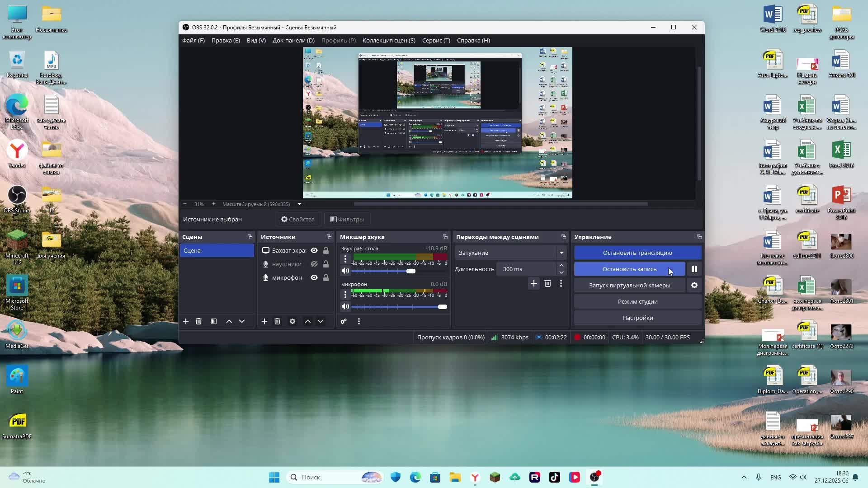Click Остановить трансляцию button

(x=637, y=253)
